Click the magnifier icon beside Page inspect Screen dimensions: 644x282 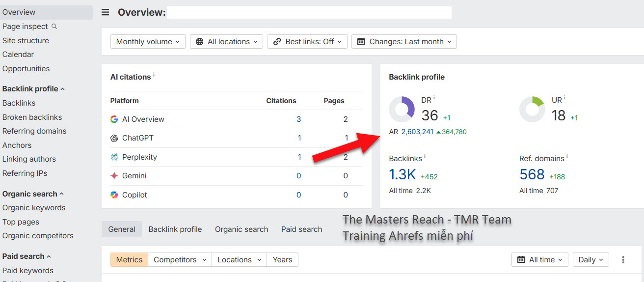pos(54,27)
